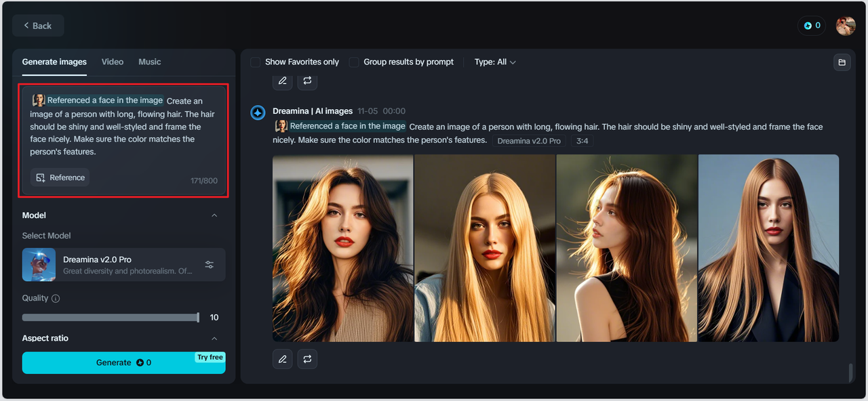
Task: Click the results panel vertical scrollbar
Action: pyautogui.click(x=851, y=373)
